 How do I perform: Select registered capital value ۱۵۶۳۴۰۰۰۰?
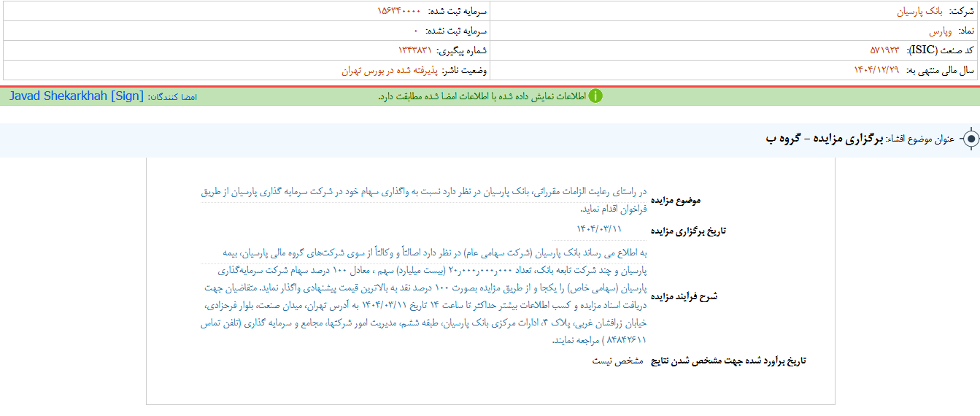[399, 12]
